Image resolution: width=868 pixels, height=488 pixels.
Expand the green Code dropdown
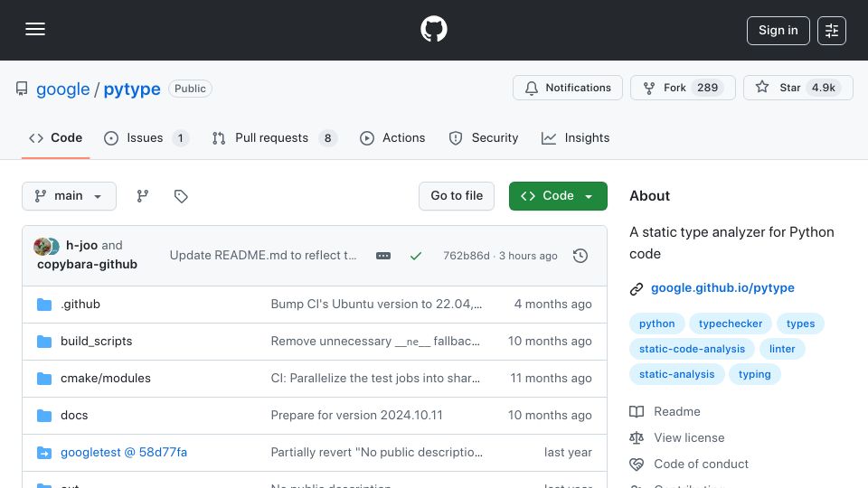tap(558, 196)
